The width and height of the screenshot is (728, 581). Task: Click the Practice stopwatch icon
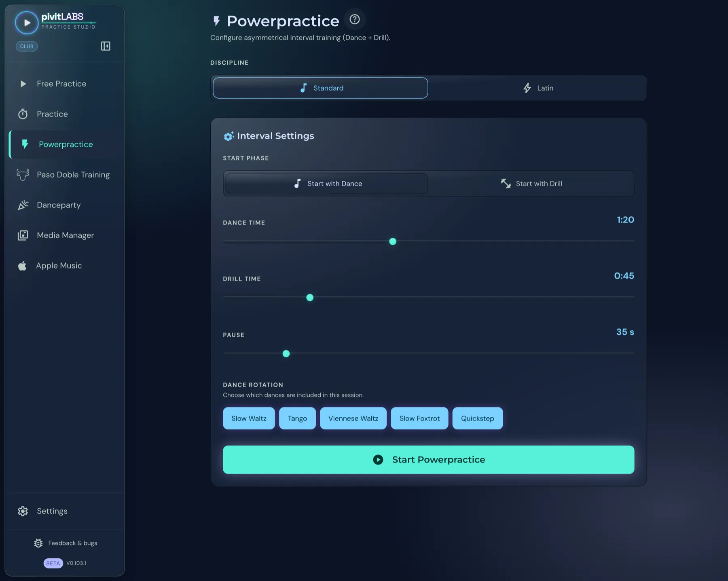23,114
